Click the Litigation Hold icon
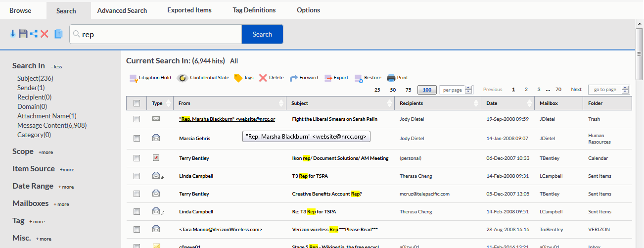The image size is (644, 248). (x=134, y=78)
